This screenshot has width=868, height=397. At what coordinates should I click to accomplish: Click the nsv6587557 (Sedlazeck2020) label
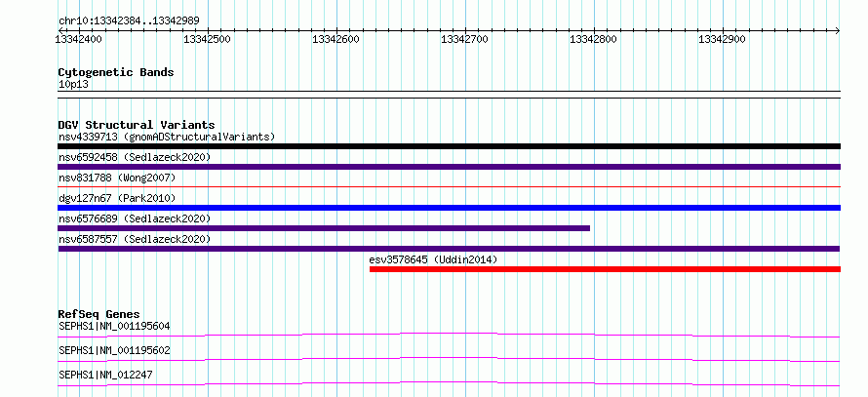(x=135, y=239)
